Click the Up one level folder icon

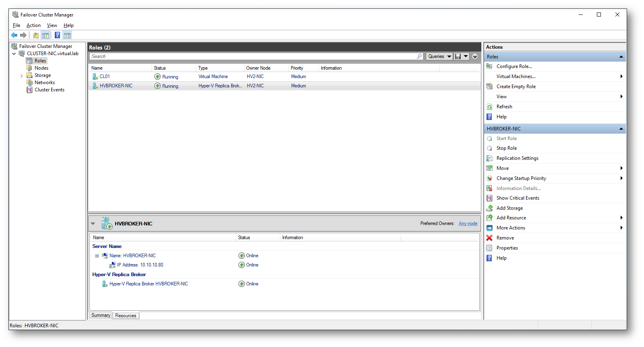36,35
